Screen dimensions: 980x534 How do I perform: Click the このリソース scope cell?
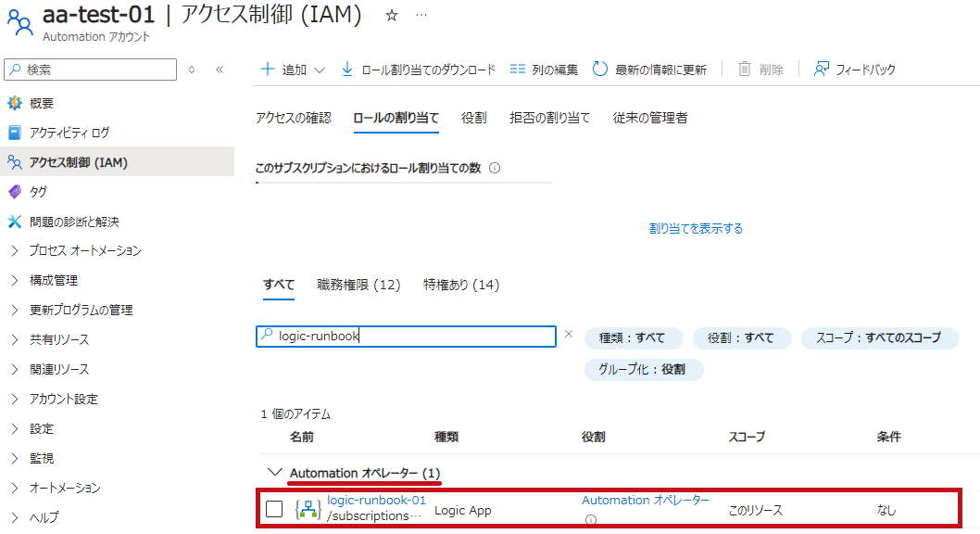pos(756,511)
